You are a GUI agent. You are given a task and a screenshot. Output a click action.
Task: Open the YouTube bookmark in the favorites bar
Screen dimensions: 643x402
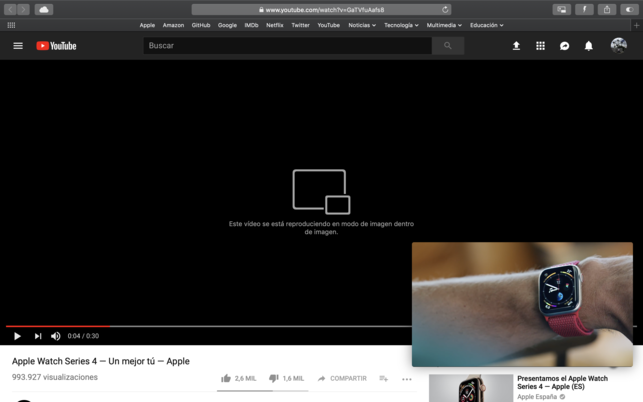coord(328,25)
